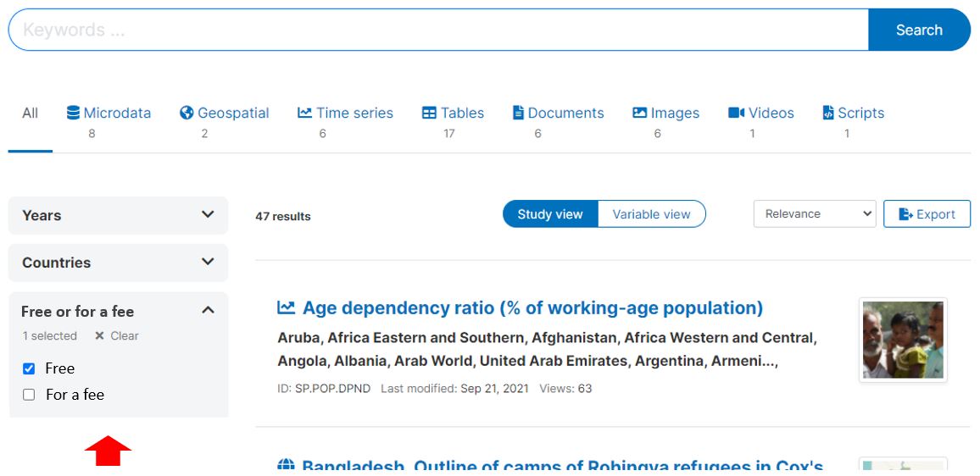
Task: Select the All tab
Action: 31,113
